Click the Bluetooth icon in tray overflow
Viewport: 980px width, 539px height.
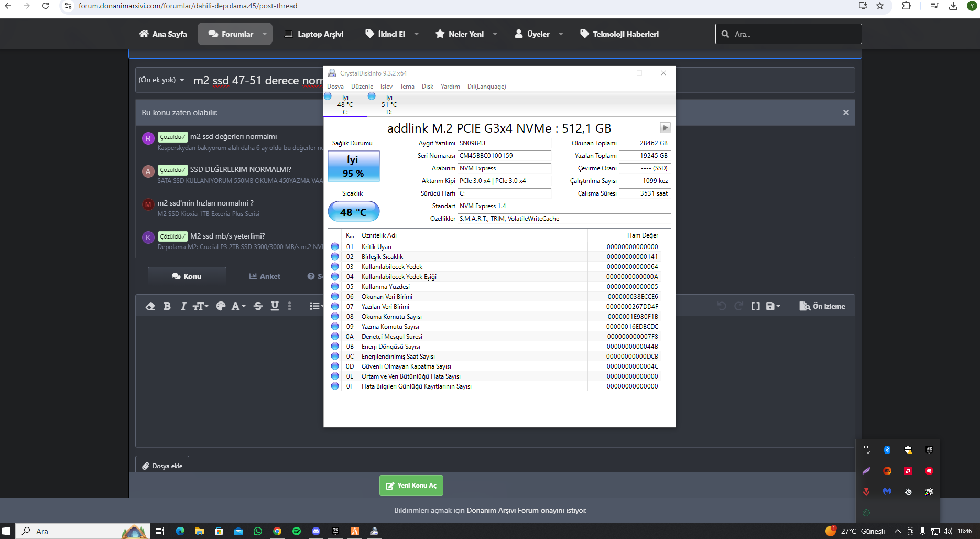tap(887, 450)
